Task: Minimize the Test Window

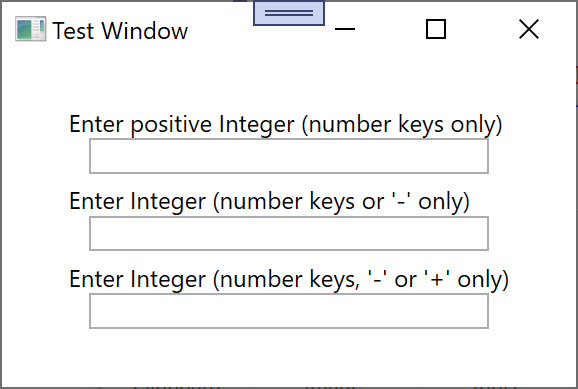Action: (345, 29)
